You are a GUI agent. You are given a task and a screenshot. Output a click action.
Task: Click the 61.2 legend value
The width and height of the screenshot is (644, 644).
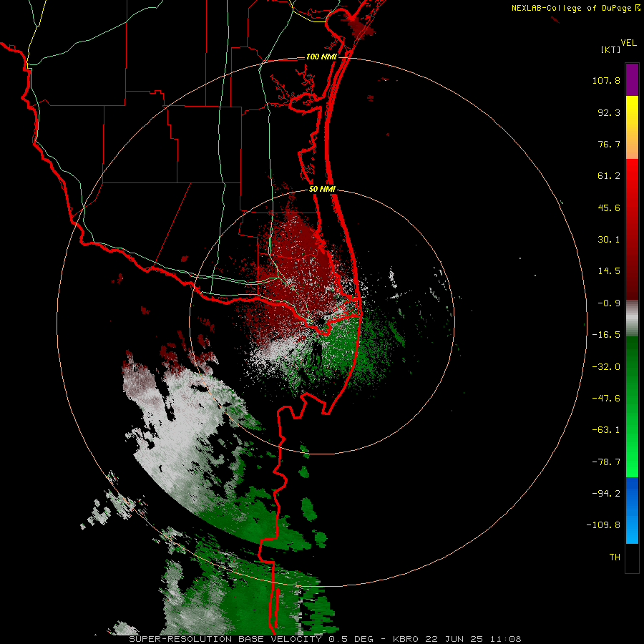coord(609,176)
